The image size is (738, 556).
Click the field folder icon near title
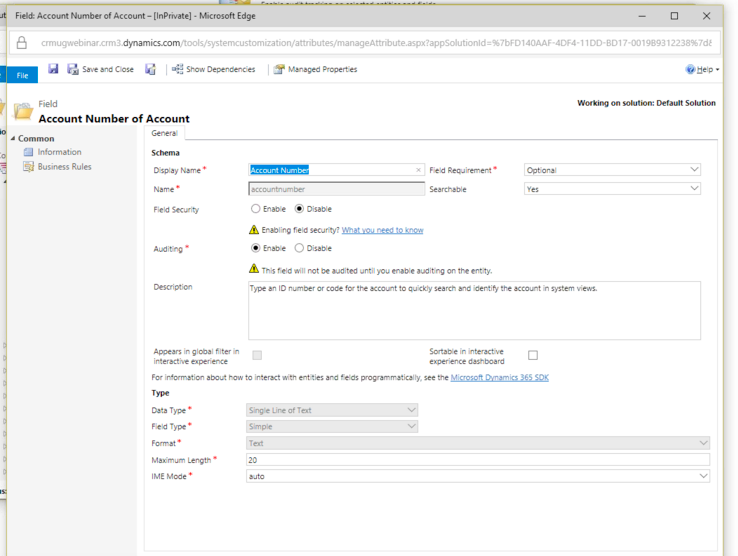click(x=23, y=112)
